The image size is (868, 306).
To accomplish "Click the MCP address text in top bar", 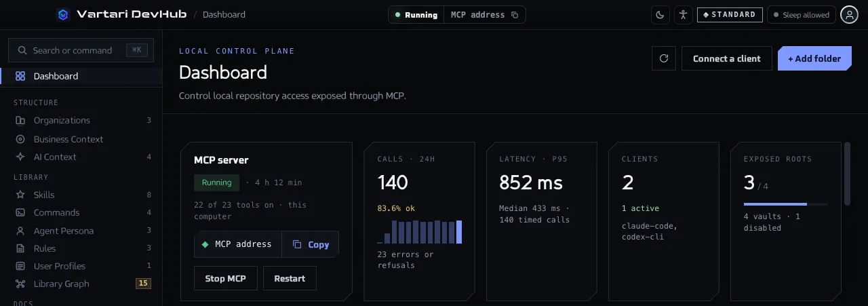I will click(477, 15).
